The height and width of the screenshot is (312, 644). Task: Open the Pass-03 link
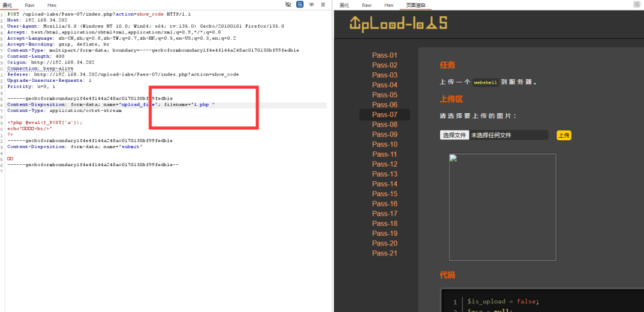click(384, 75)
